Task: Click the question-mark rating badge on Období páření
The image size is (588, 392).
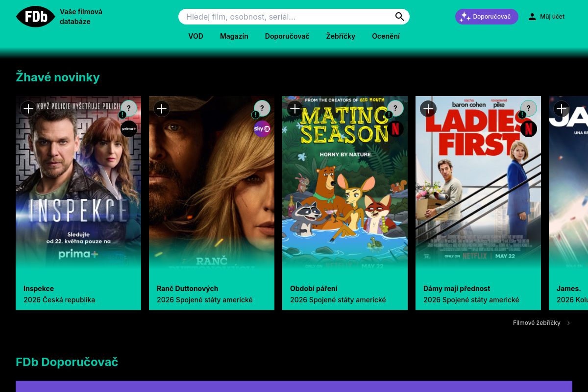Action: click(395, 108)
